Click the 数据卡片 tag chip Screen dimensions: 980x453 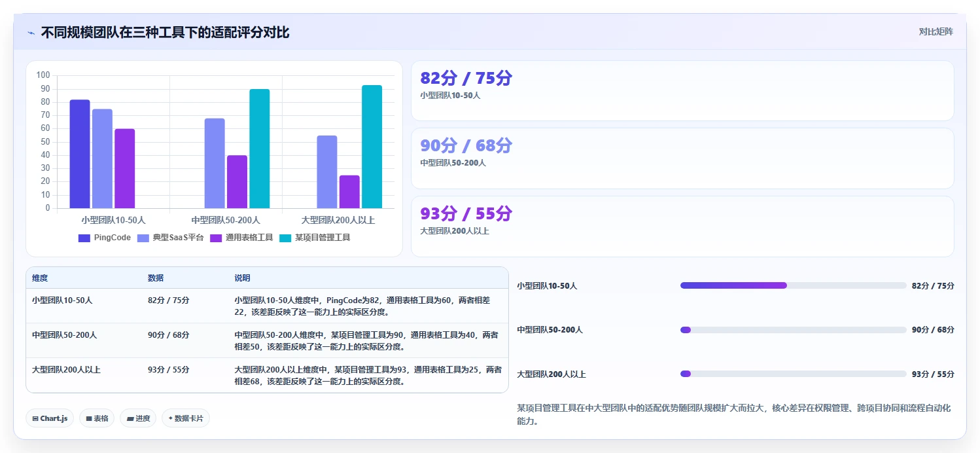[186, 418]
